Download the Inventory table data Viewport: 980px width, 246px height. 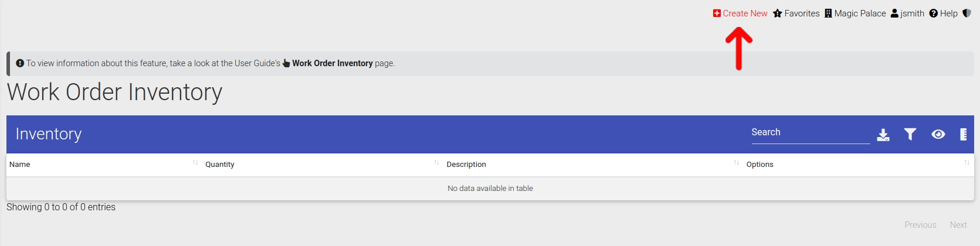(x=883, y=135)
